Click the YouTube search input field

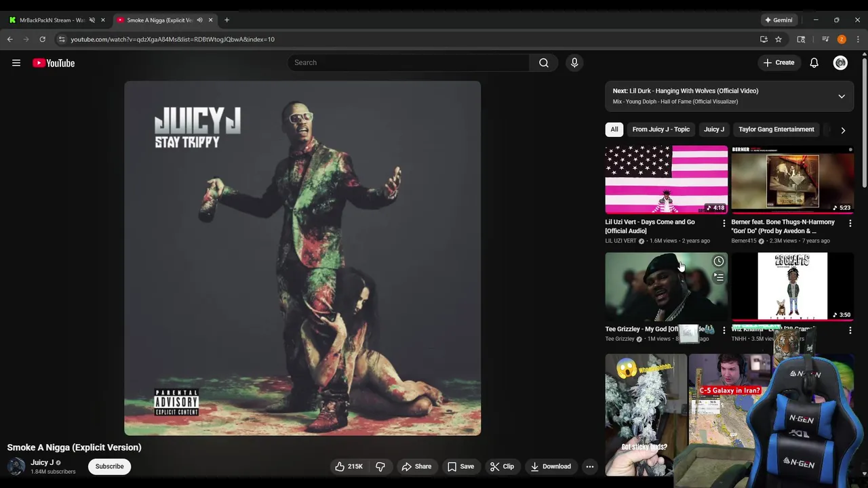[408, 62]
